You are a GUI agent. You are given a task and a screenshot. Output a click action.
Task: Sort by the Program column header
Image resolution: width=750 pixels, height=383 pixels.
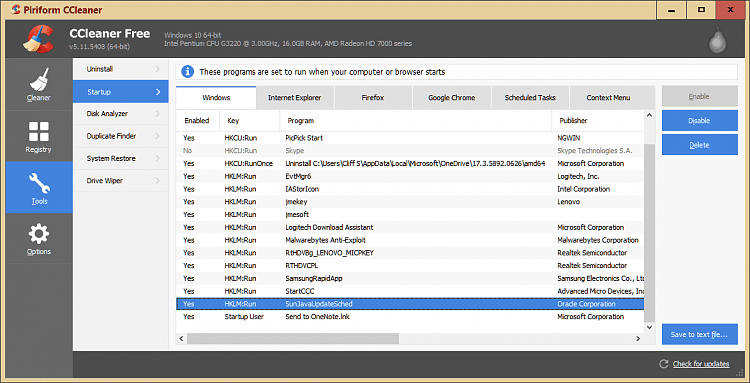pos(416,120)
